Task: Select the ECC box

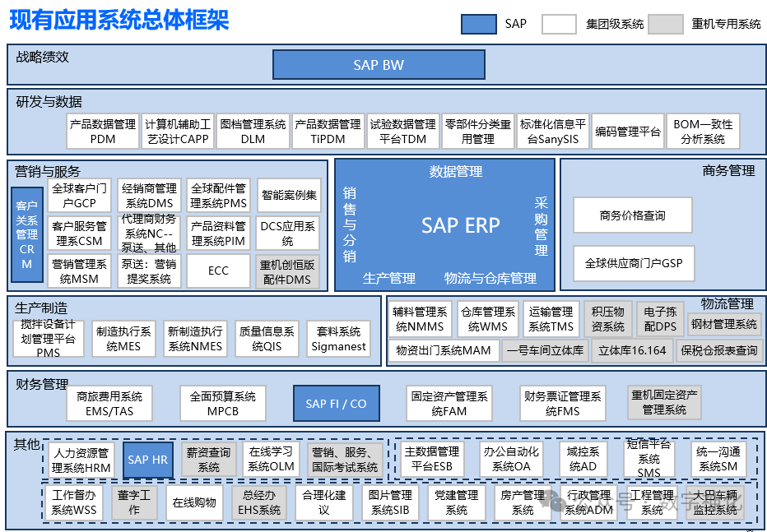Action: click(219, 271)
